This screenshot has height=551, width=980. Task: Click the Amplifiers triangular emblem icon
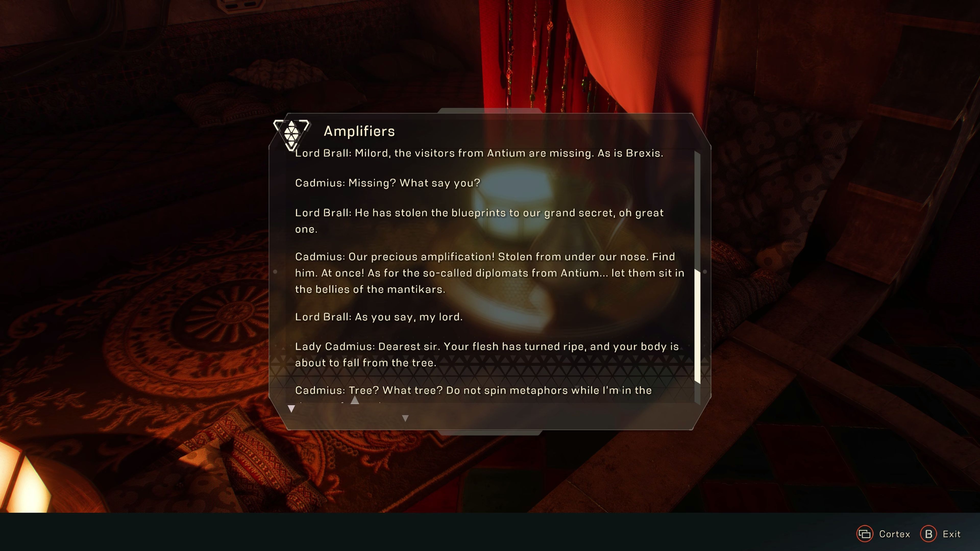point(291,134)
